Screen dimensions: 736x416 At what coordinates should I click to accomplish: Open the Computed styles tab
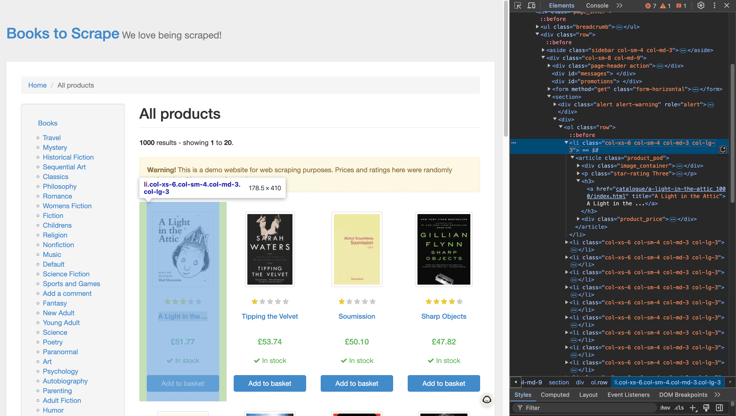[555, 395]
